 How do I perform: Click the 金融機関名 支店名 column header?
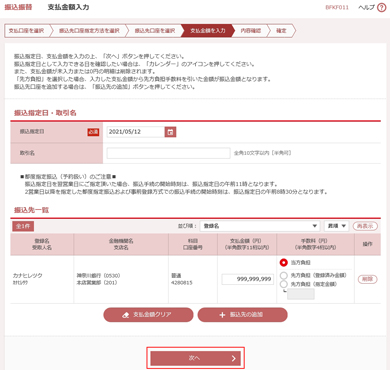121,244
